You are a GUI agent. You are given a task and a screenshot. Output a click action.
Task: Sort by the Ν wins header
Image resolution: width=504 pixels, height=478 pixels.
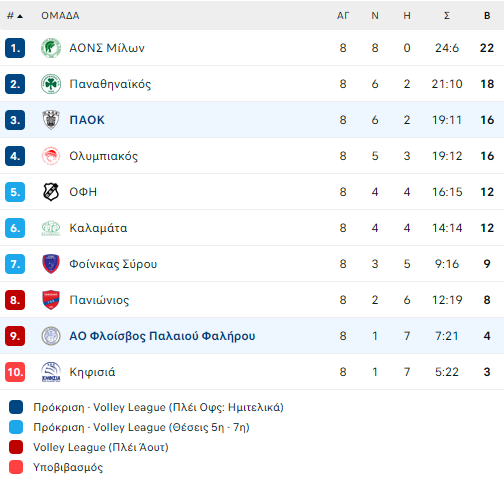(375, 16)
